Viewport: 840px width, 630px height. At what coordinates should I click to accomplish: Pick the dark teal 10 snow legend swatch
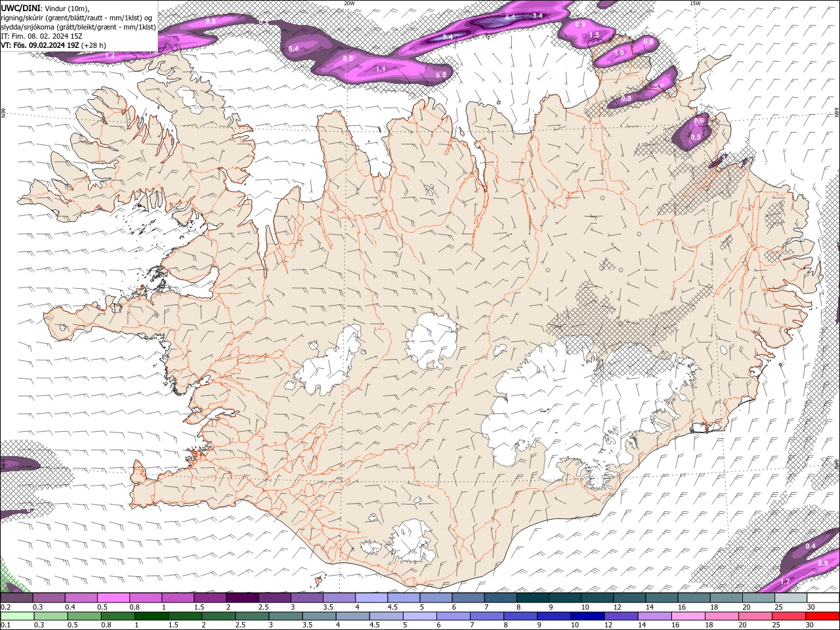597,598
